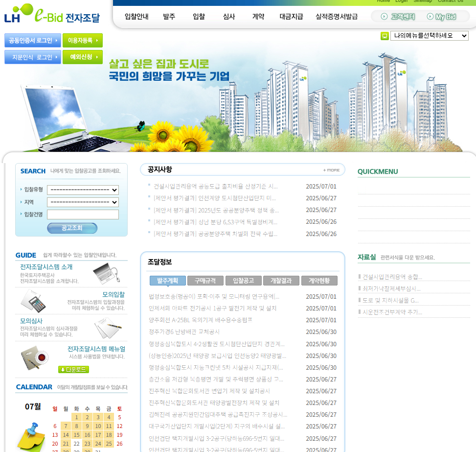Image resolution: width=476 pixels, height=452 pixels.
Task: Open the 나의메뉴를선택하세요 dropdown
Action: pyautogui.click(x=429, y=36)
